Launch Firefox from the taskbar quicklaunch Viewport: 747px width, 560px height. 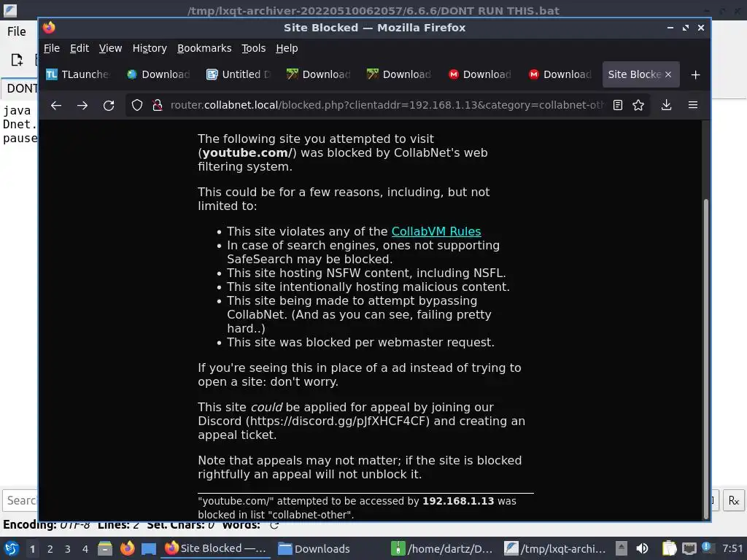click(x=127, y=548)
